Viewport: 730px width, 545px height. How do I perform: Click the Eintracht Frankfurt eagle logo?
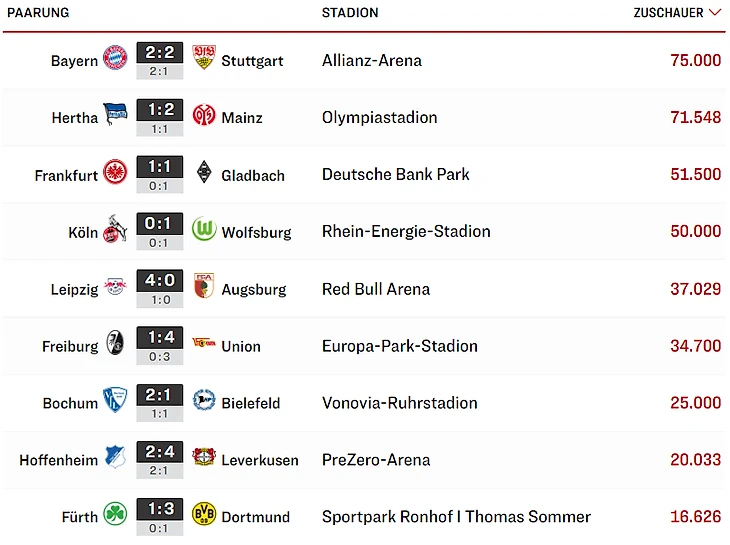tap(115, 174)
